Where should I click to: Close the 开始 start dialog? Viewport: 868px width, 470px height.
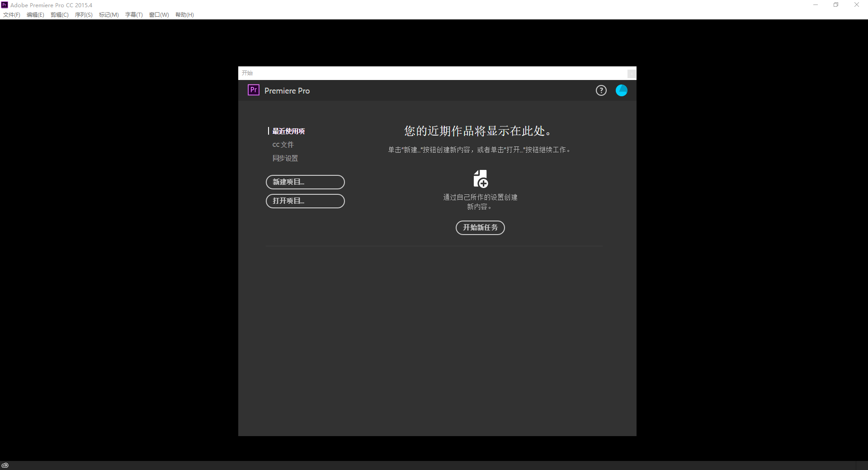pyautogui.click(x=632, y=73)
